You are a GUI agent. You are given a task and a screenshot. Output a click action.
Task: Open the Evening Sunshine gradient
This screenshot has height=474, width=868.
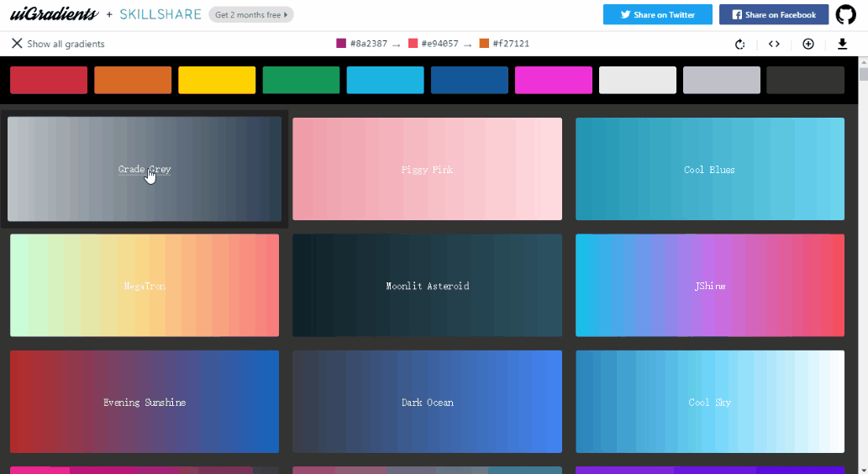pyautogui.click(x=145, y=402)
